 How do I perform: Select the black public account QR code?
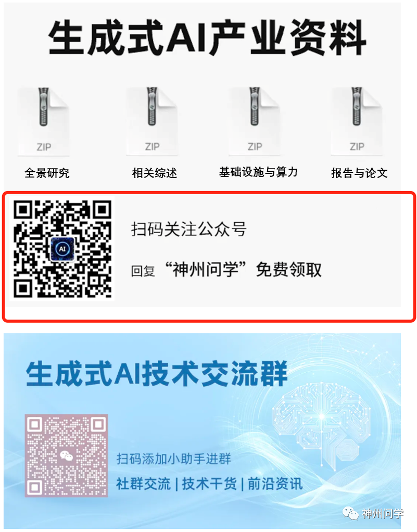coord(62,249)
